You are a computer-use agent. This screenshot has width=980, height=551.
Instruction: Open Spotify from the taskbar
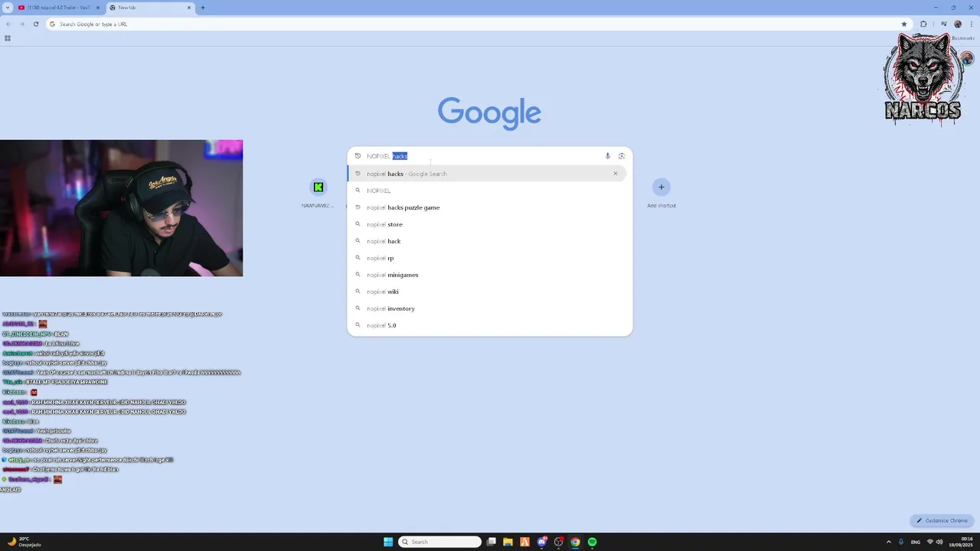[593, 542]
